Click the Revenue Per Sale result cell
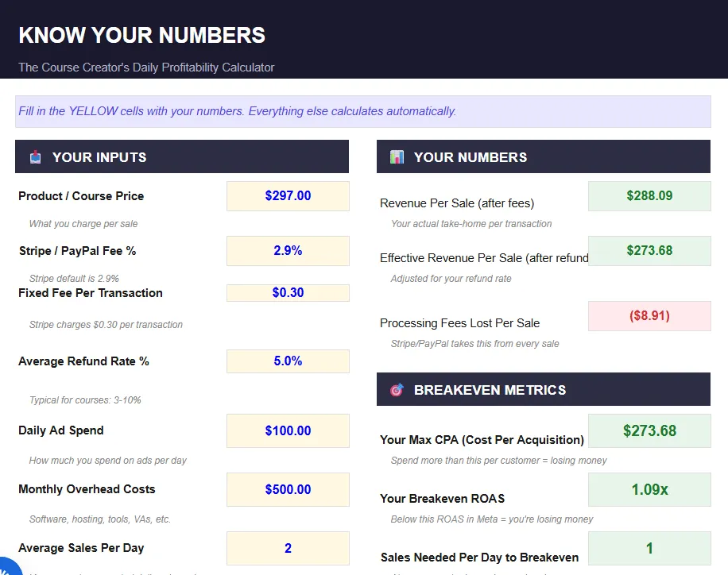This screenshot has width=728, height=575. coord(649,196)
